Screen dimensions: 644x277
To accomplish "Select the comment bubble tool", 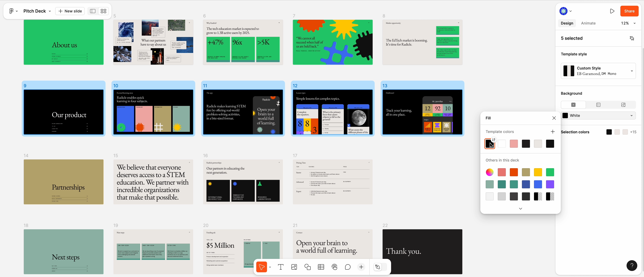I will (348, 267).
